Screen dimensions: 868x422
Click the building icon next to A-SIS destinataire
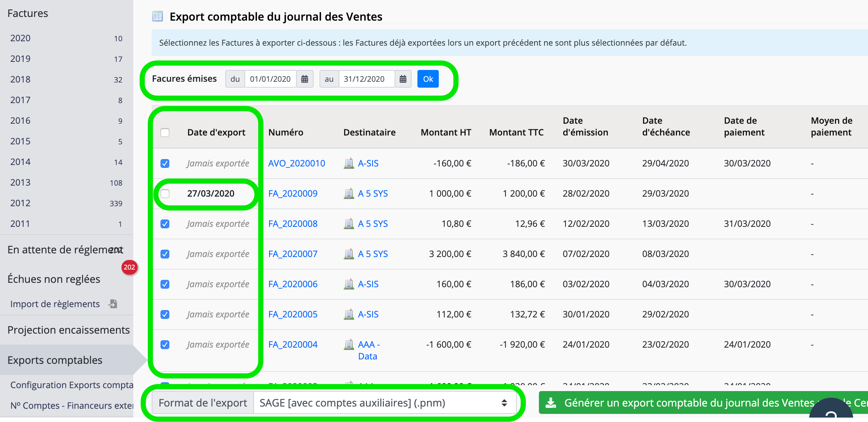pos(349,163)
